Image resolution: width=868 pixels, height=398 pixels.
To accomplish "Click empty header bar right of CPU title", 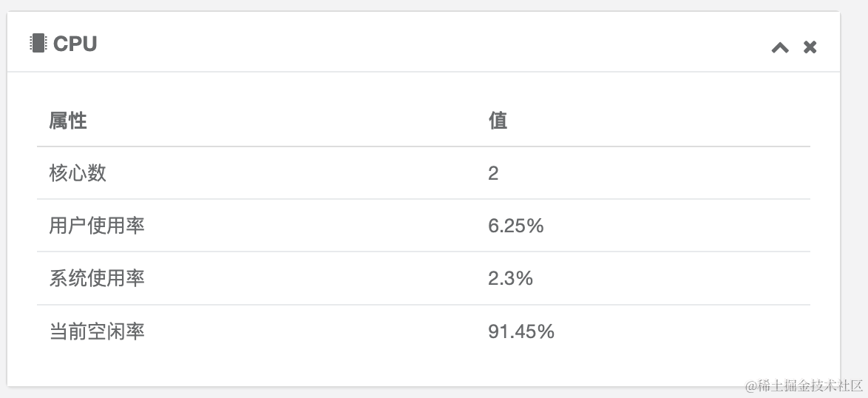I will pyautogui.click(x=429, y=43).
